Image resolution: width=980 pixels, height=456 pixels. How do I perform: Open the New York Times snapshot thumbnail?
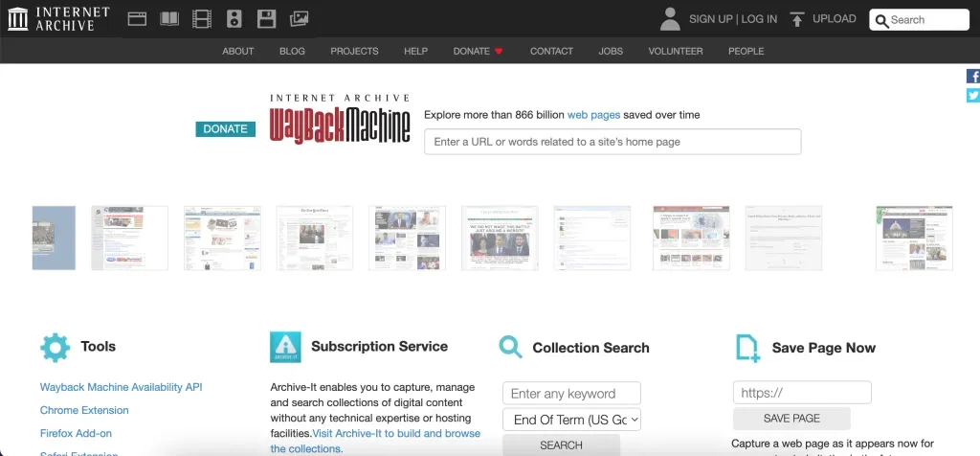tap(314, 239)
